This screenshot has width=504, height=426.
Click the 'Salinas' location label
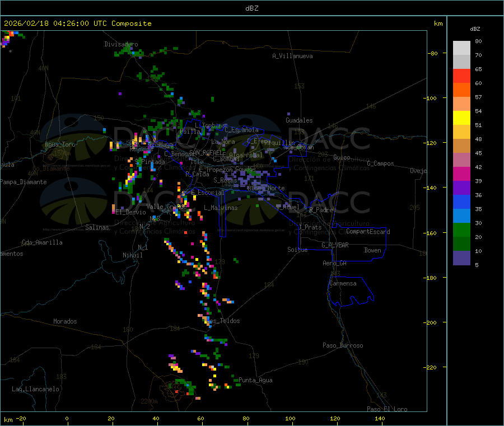pyautogui.click(x=97, y=227)
